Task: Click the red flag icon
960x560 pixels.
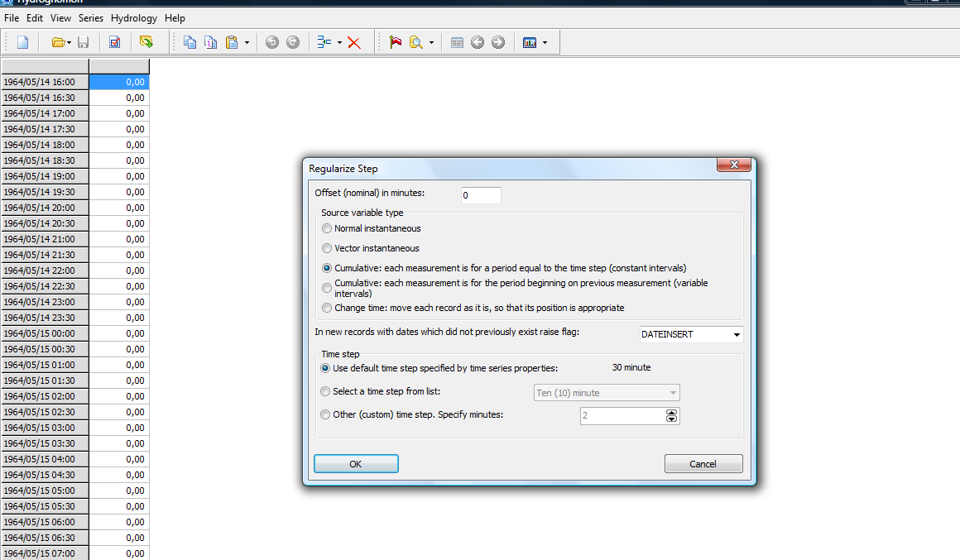Action: click(x=396, y=42)
